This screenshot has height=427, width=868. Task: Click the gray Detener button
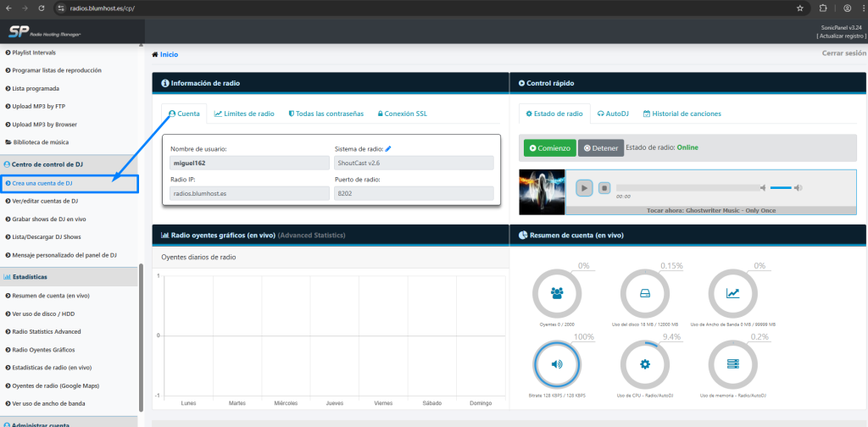601,148
